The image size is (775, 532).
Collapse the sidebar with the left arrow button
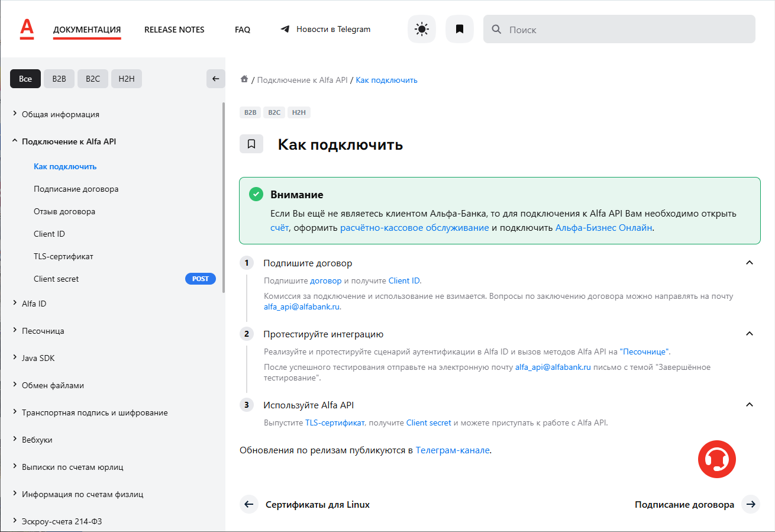click(215, 79)
